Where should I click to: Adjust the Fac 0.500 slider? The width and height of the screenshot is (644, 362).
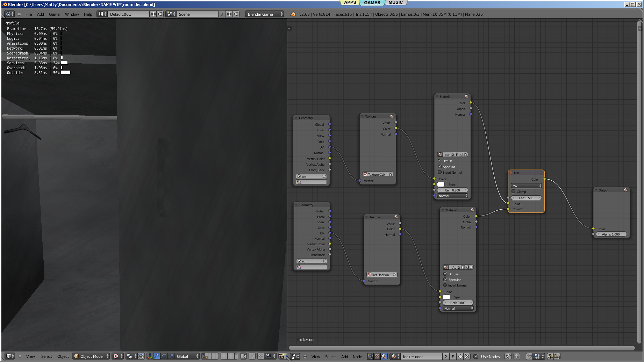[x=526, y=198]
